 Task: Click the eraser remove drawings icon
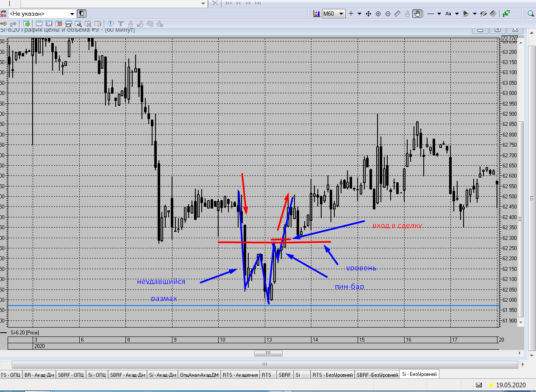point(493,14)
